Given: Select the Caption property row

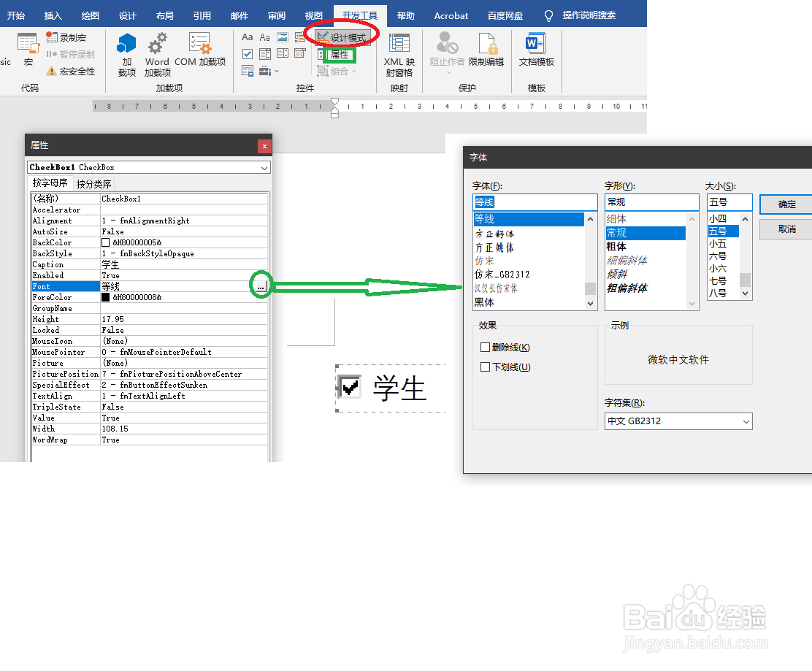Looking at the screenshot, I should 149,264.
